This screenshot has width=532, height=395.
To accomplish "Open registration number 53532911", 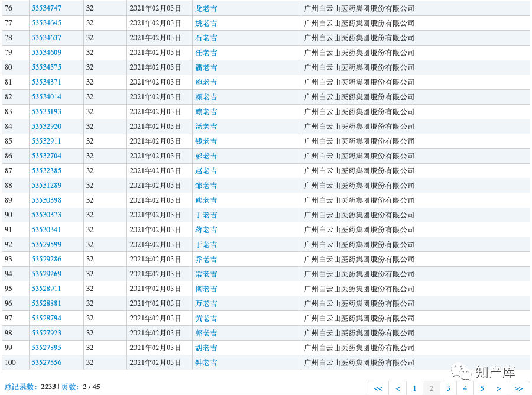I will click(x=46, y=141).
